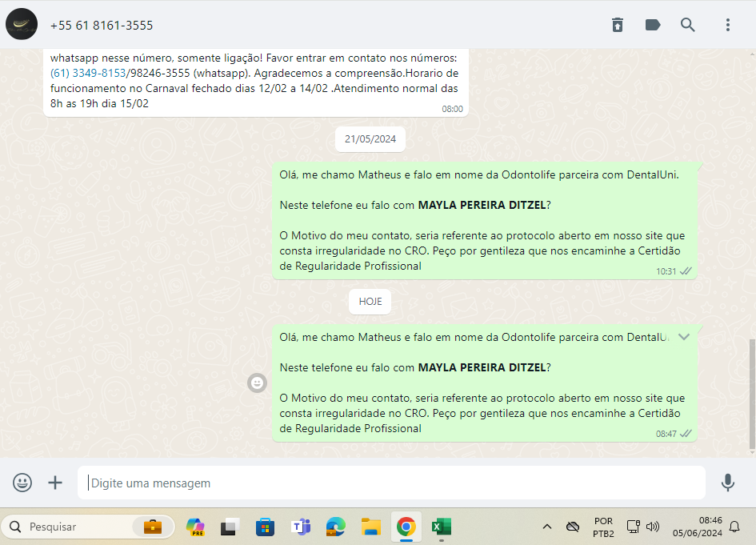Open contact profile picture avatar
This screenshot has width=756, height=545.
(22, 24)
